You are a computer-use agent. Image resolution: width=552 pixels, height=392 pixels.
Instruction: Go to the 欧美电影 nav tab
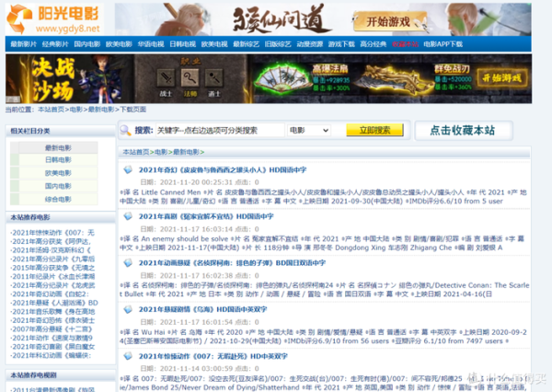120,43
